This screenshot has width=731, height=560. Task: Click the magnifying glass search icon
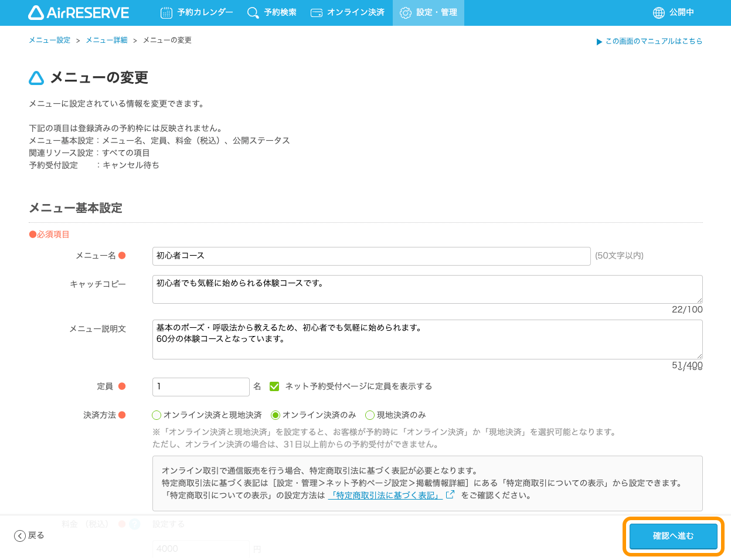pyautogui.click(x=252, y=12)
